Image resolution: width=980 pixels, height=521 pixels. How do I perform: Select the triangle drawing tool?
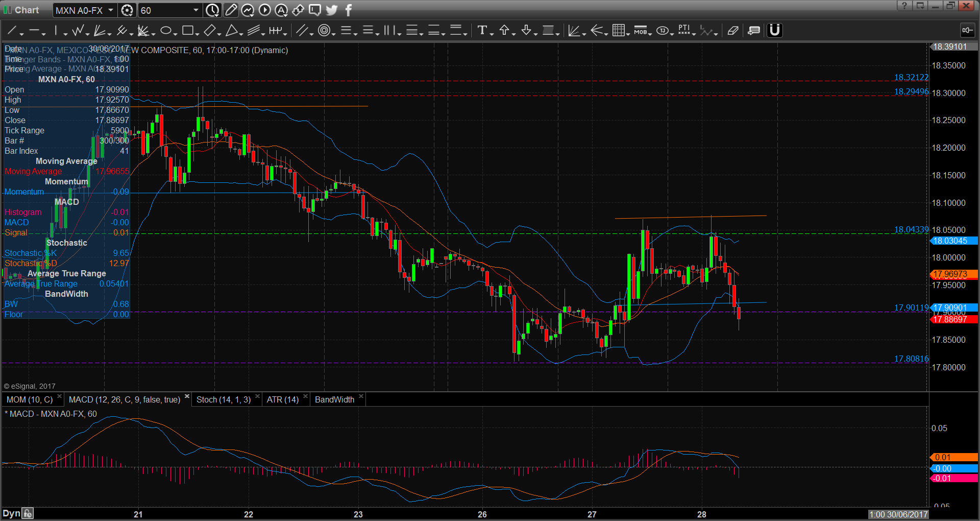tap(231, 31)
